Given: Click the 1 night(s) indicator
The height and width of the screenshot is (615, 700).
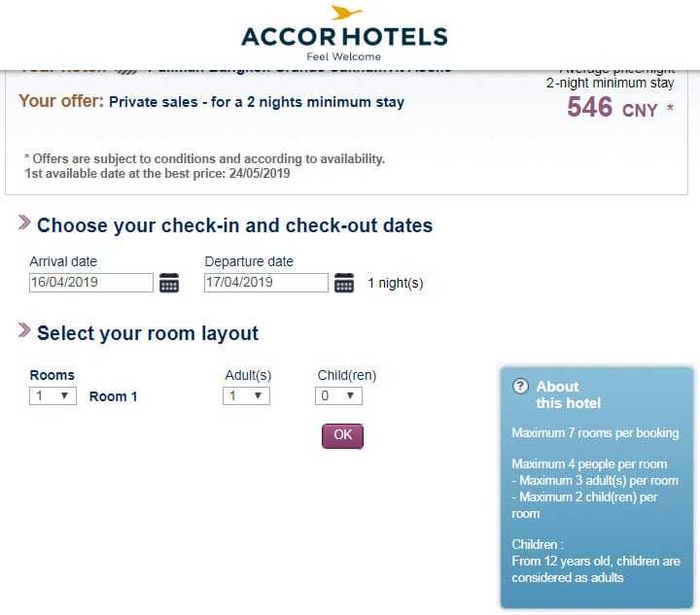Looking at the screenshot, I should [395, 283].
